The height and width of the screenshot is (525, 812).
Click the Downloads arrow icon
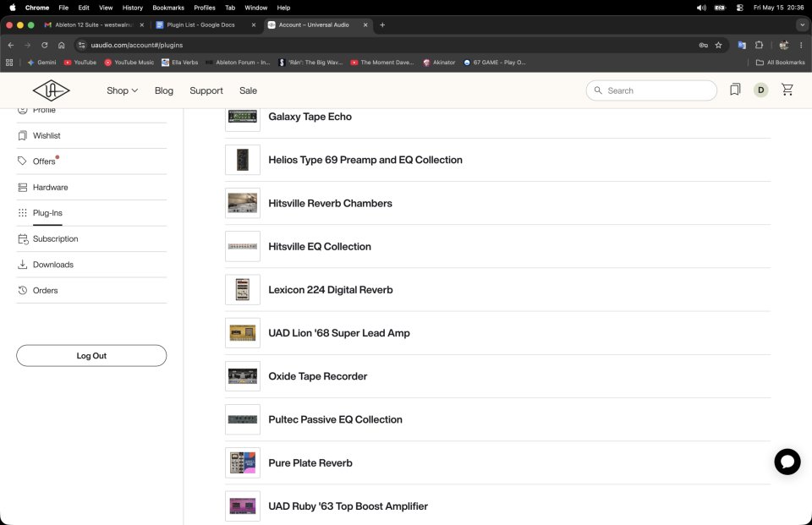(22, 265)
